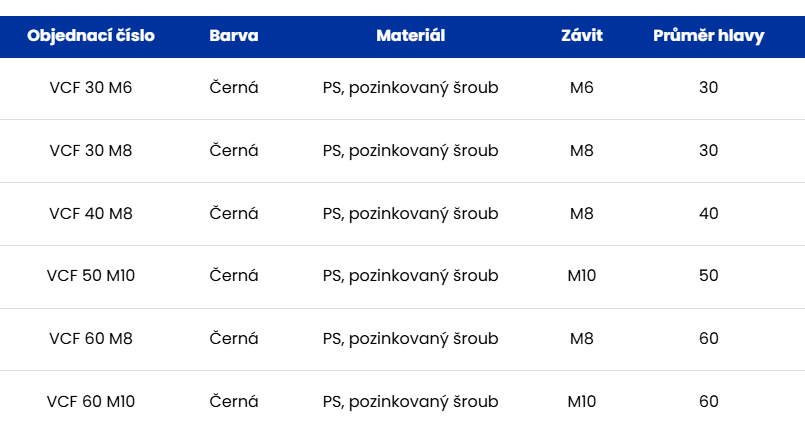Viewport: 805px width, 443px height.
Task: Select order number VCF 30 M6
Action: 91,88
